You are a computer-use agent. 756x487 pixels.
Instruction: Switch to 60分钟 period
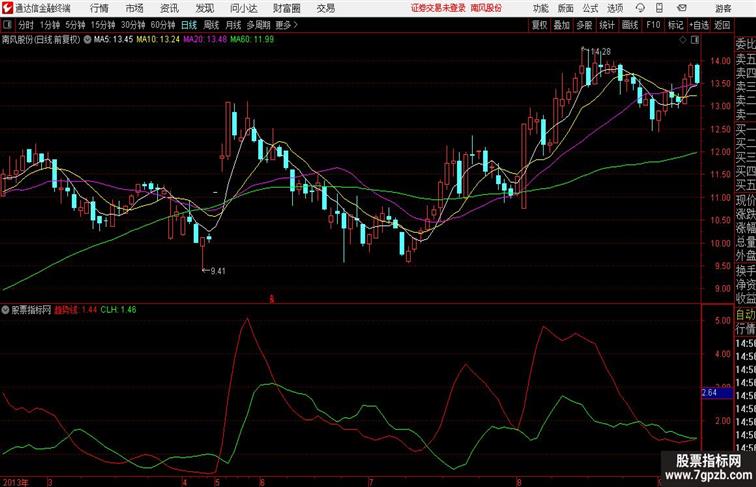163,25
